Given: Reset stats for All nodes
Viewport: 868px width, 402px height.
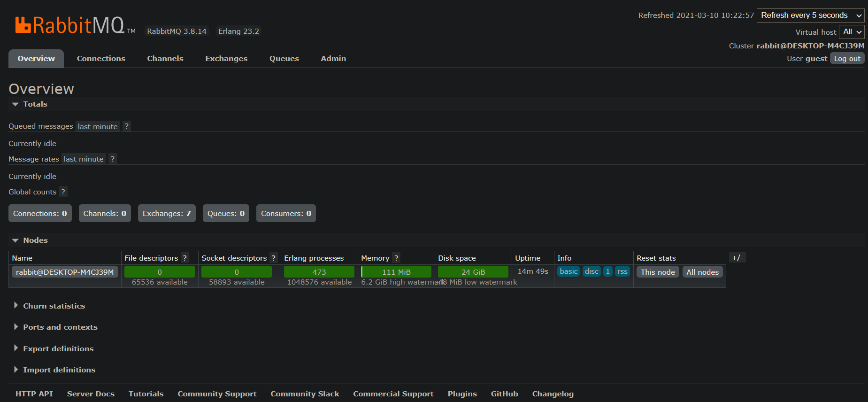Looking at the screenshot, I should click(x=702, y=272).
